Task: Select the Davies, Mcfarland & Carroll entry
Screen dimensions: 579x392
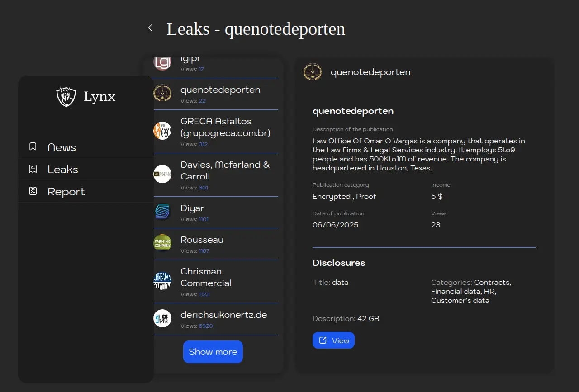Action: click(x=225, y=170)
